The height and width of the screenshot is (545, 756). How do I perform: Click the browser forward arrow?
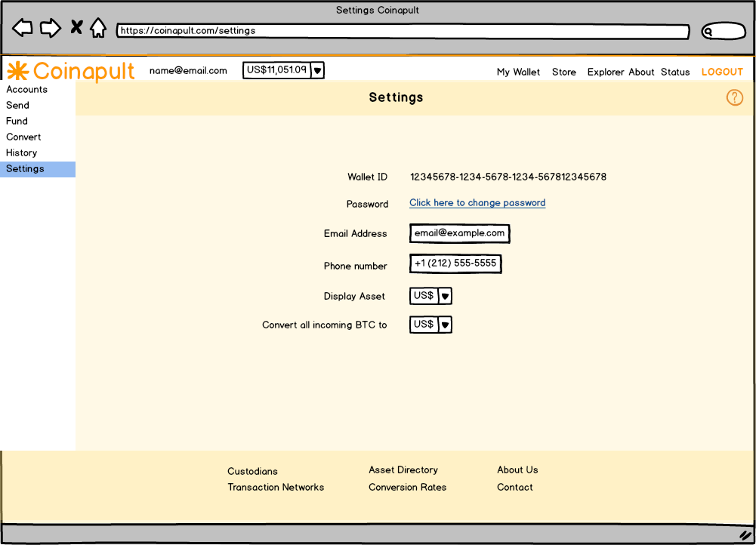(50, 29)
